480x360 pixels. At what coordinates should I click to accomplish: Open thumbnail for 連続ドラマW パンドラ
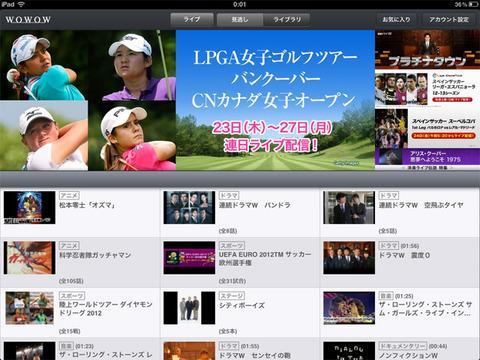(x=189, y=207)
